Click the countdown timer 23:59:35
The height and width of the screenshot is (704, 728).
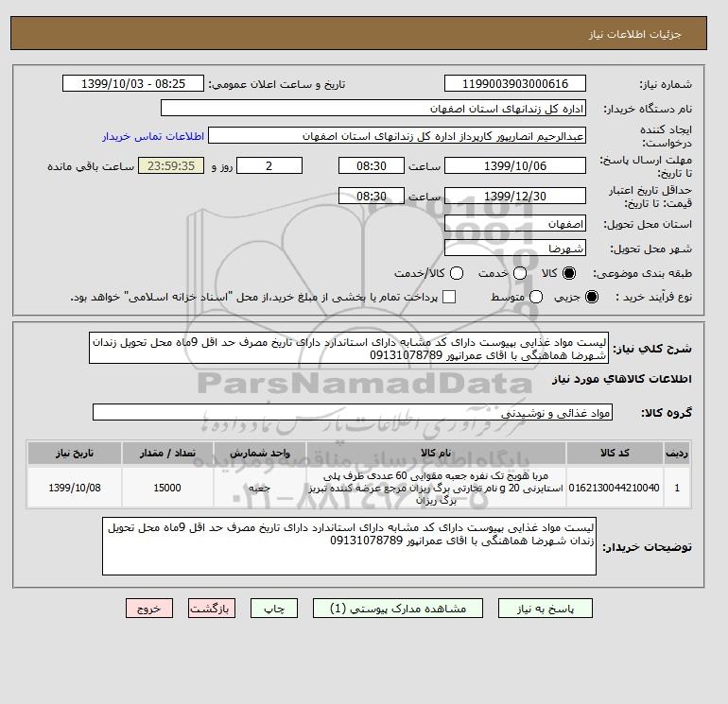click(x=171, y=165)
